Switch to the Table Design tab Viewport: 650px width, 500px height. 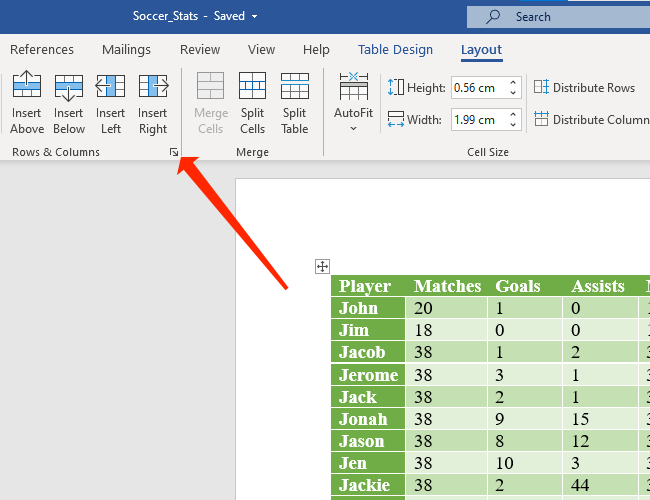pos(395,50)
